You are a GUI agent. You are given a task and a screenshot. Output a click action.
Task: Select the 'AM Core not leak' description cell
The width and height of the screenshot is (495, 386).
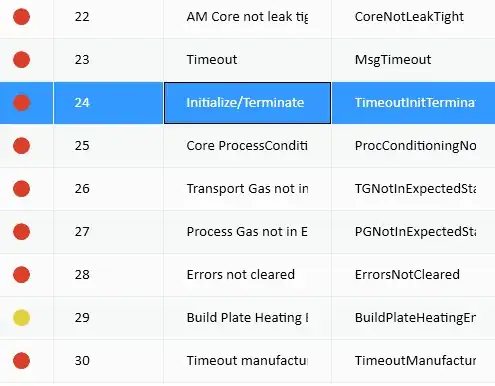247,17
